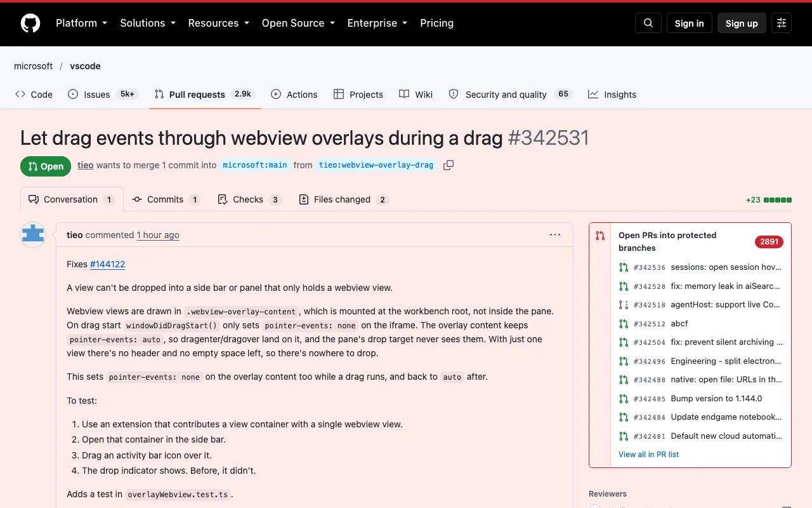Switch to the Insights tab
This screenshot has height=508, width=812.
(612, 95)
